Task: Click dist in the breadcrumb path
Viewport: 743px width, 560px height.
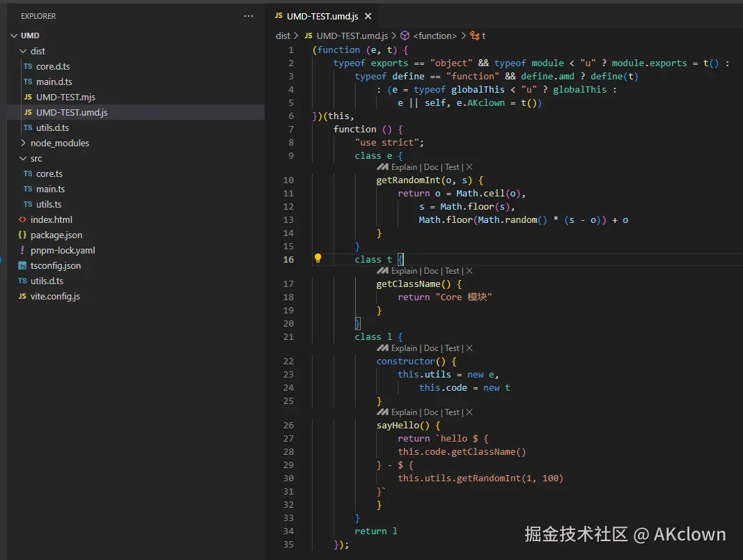Action: (283, 36)
